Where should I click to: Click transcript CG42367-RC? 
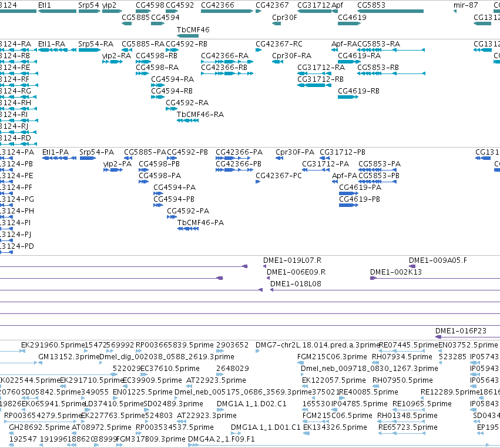(279, 44)
